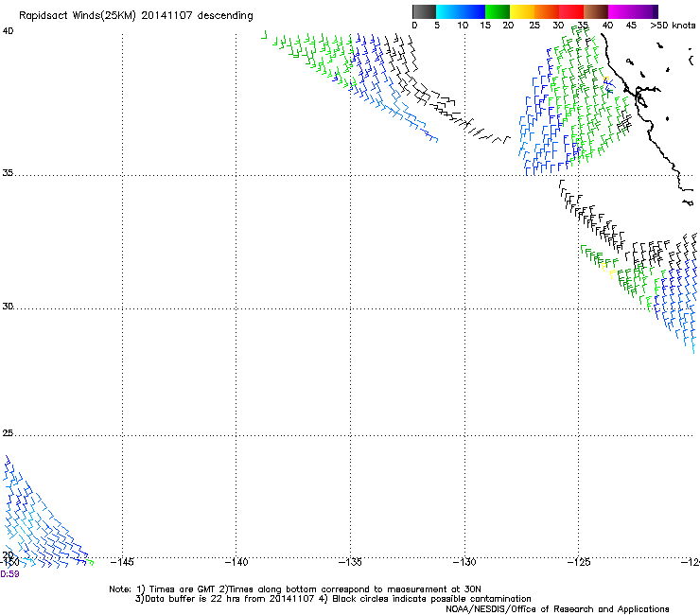Image resolution: width=700 pixels, height=615 pixels.
Task: Click the -135 longitude axis label
Action: pyautogui.click(x=350, y=562)
